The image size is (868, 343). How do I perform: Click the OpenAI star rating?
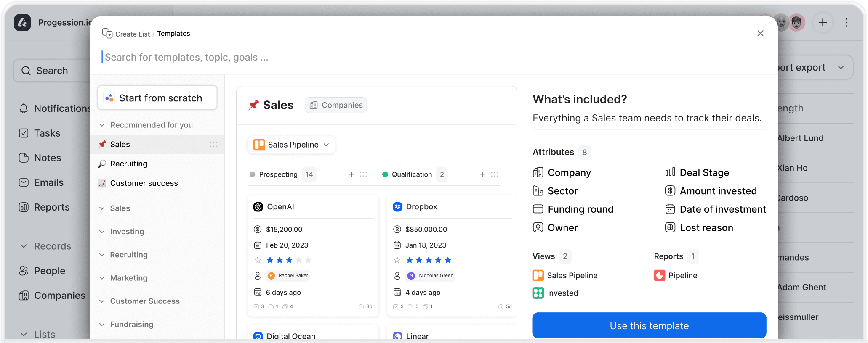coord(289,260)
